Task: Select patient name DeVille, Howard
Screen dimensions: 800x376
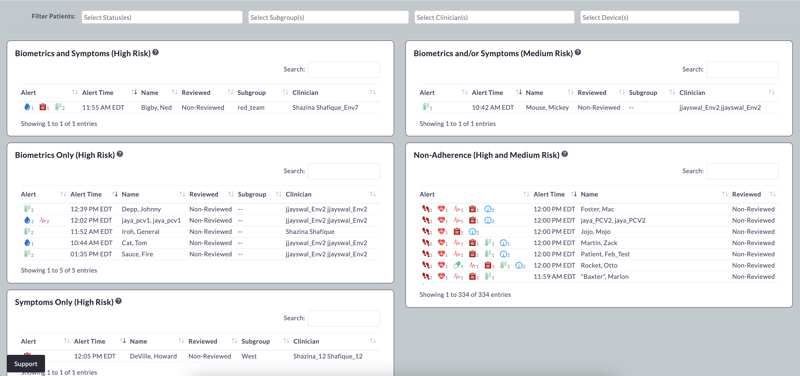Action: [x=153, y=356]
